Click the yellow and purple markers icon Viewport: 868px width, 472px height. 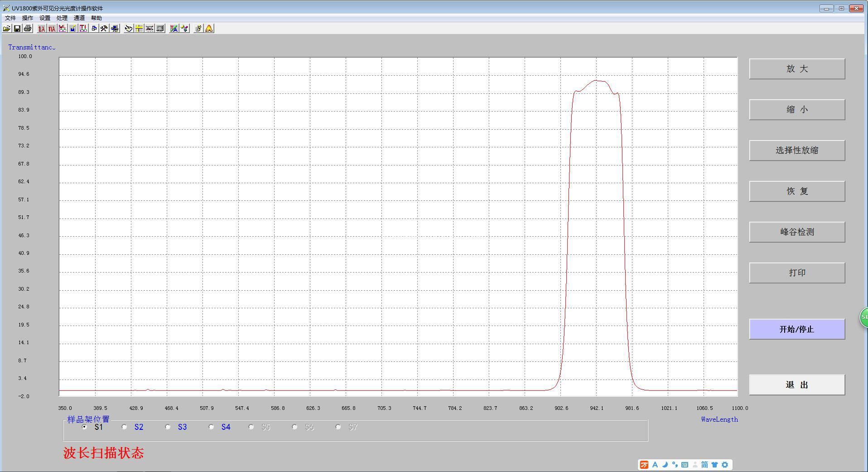point(184,29)
